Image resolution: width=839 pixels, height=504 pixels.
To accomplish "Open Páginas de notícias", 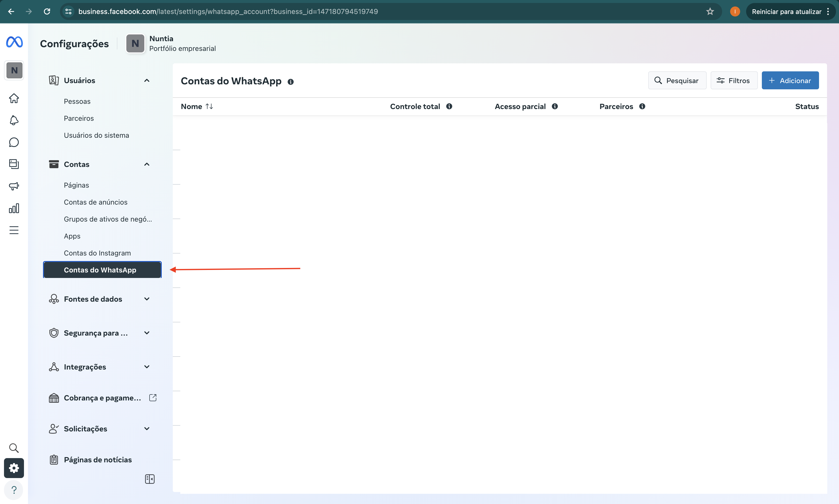I will 98,460.
